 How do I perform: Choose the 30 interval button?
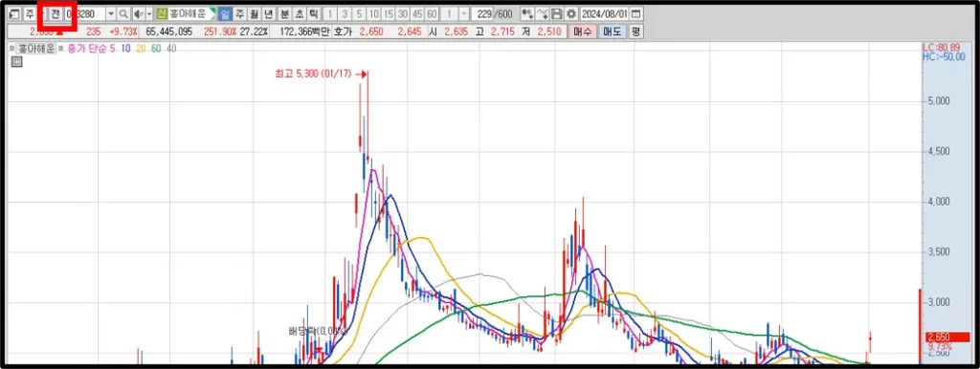[403, 13]
